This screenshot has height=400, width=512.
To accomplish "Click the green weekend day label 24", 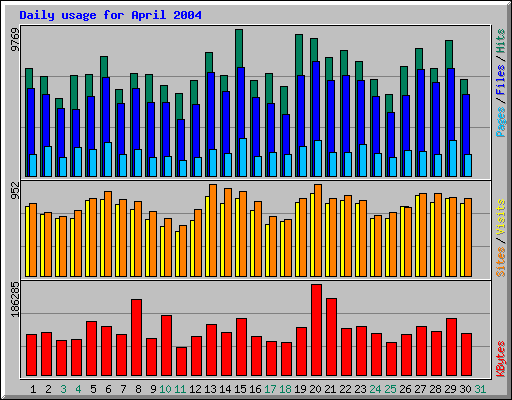I will (x=375, y=389).
